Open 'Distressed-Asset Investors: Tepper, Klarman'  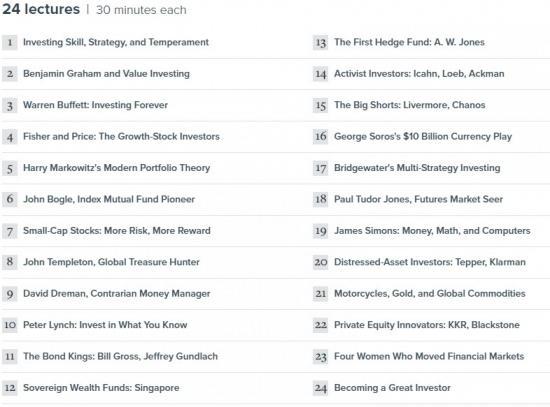point(430,262)
